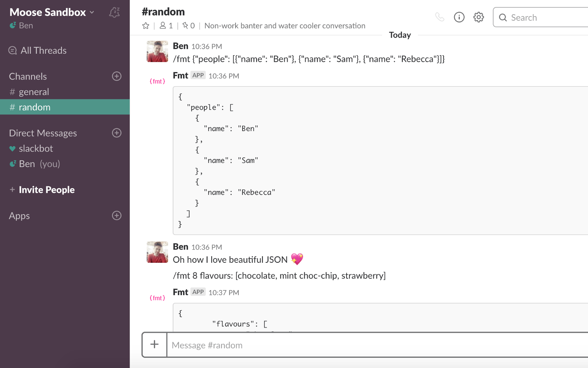Start a new direct message via the plus icon
The width and height of the screenshot is (588, 368).
point(117,133)
